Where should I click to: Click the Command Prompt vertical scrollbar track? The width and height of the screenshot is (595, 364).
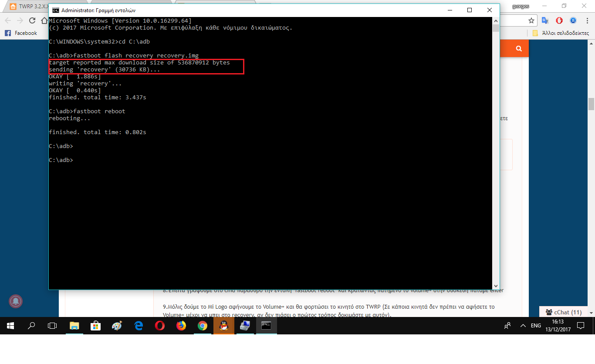496,157
